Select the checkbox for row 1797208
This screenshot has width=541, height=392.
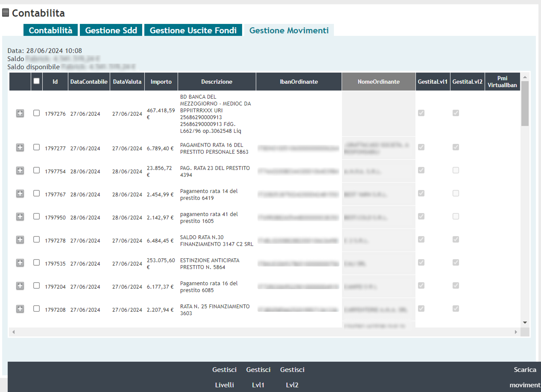click(x=37, y=309)
